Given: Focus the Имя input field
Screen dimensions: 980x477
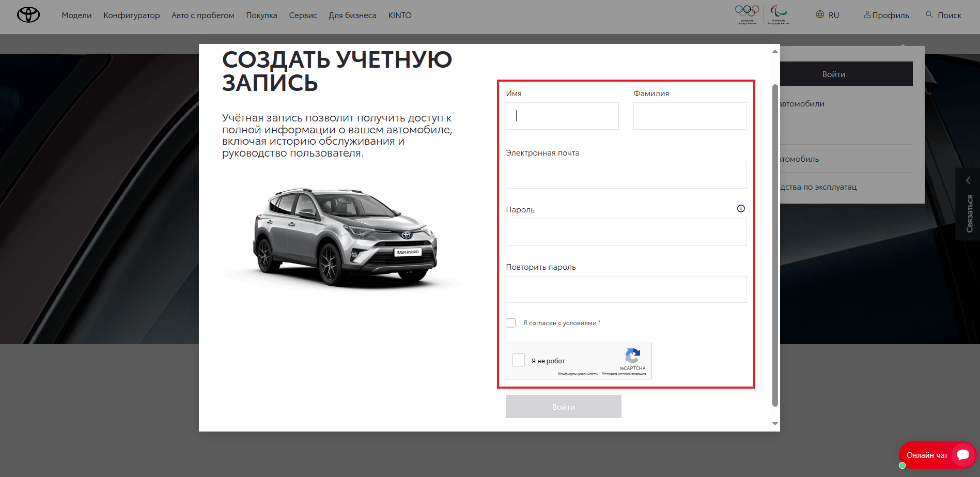Looking at the screenshot, I should (562, 116).
